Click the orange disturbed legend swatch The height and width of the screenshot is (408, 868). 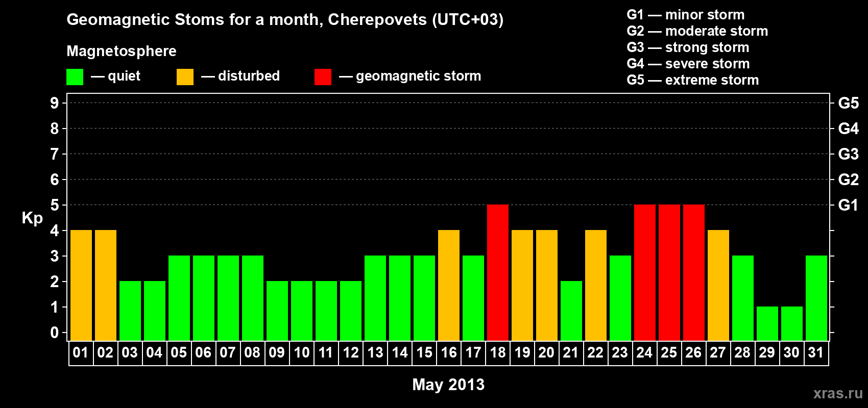click(x=185, y=77)
